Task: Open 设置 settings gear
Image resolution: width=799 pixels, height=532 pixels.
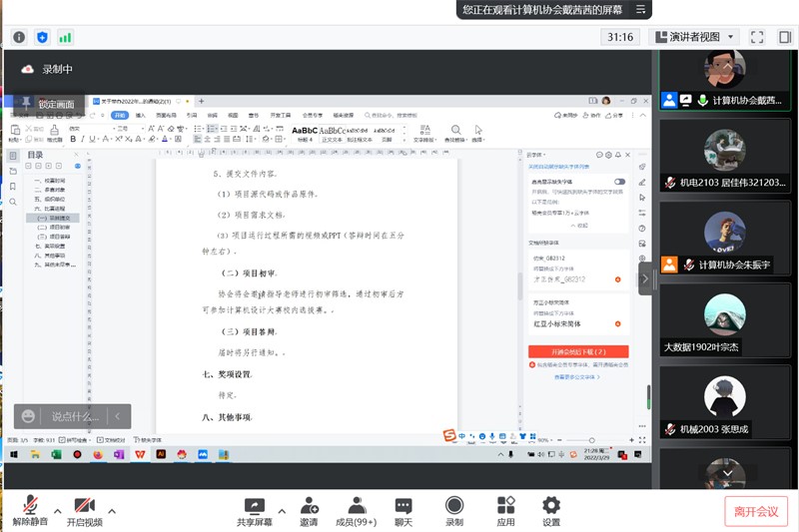Action: [550, 505]
